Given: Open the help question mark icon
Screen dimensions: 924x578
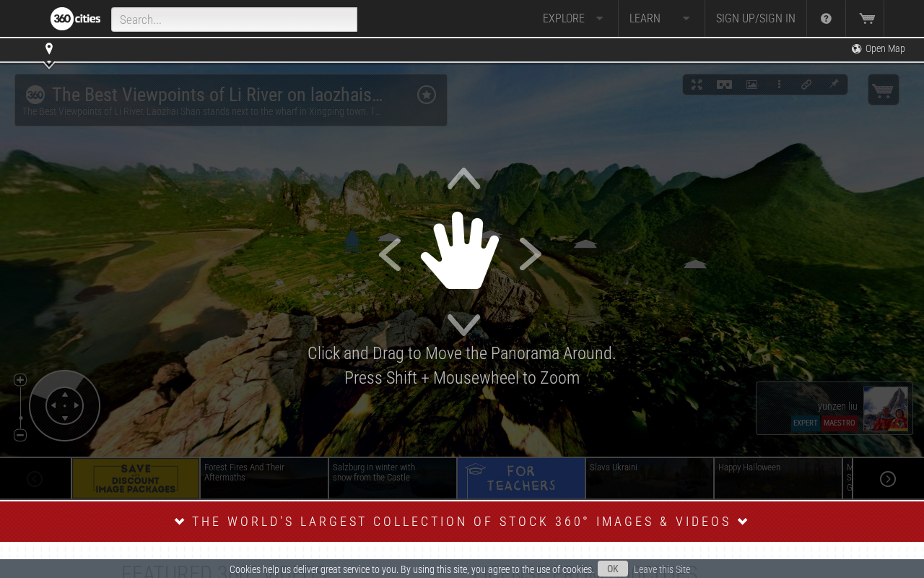Looking at the screenshot, I should [826, 19].
